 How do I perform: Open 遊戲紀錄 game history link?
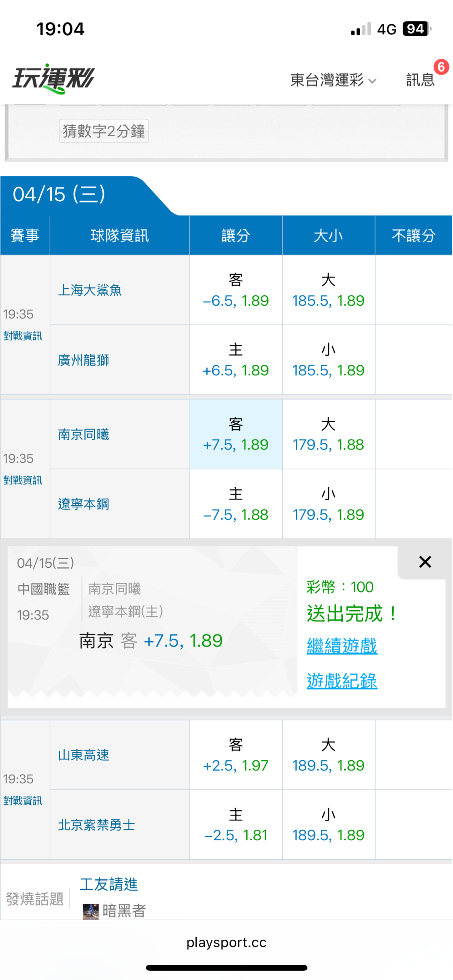(x=342, y=681)
